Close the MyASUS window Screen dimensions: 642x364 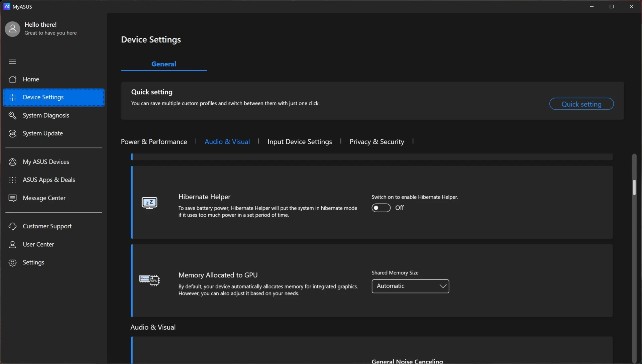(x=631, y=6)
